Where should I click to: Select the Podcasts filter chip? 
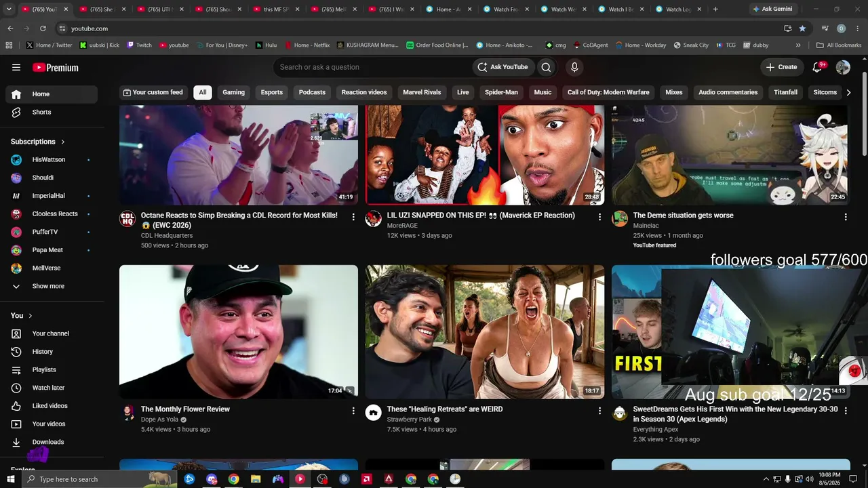[312, 92]
